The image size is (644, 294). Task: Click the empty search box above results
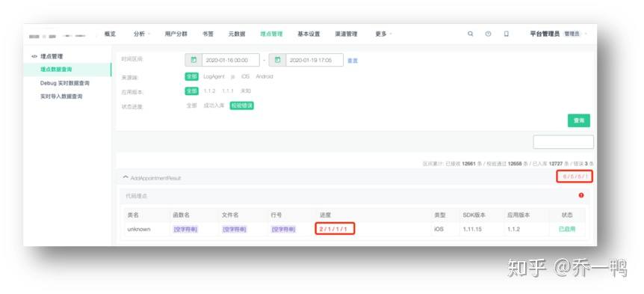(x=563, y=142)
